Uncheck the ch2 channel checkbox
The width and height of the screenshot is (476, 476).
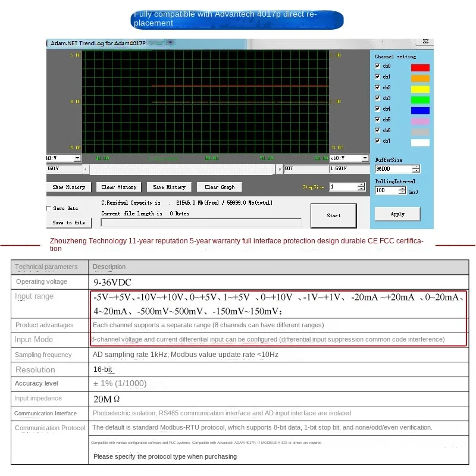[x=377, y=87]
